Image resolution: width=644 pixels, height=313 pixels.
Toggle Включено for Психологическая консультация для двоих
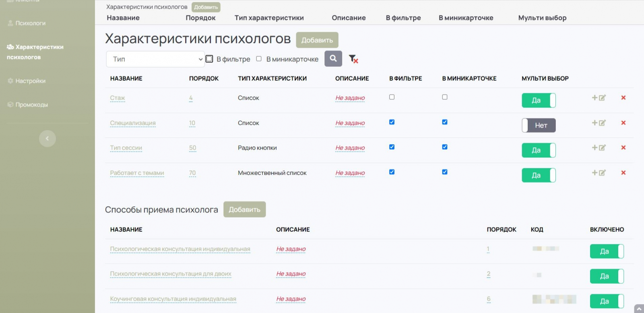click(x=607, y=276)
